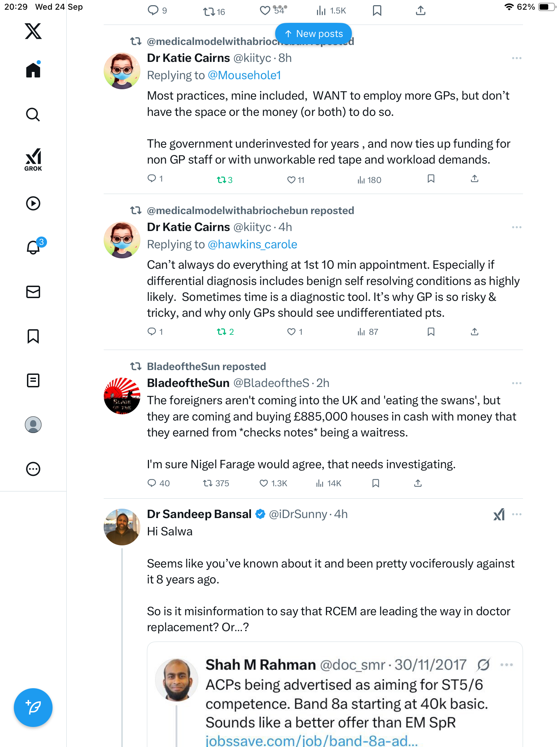Image resolution: width=560 pixels, height=747 pixels.
Task: Open Lists from the sidebar
Action: click(33, 380)
